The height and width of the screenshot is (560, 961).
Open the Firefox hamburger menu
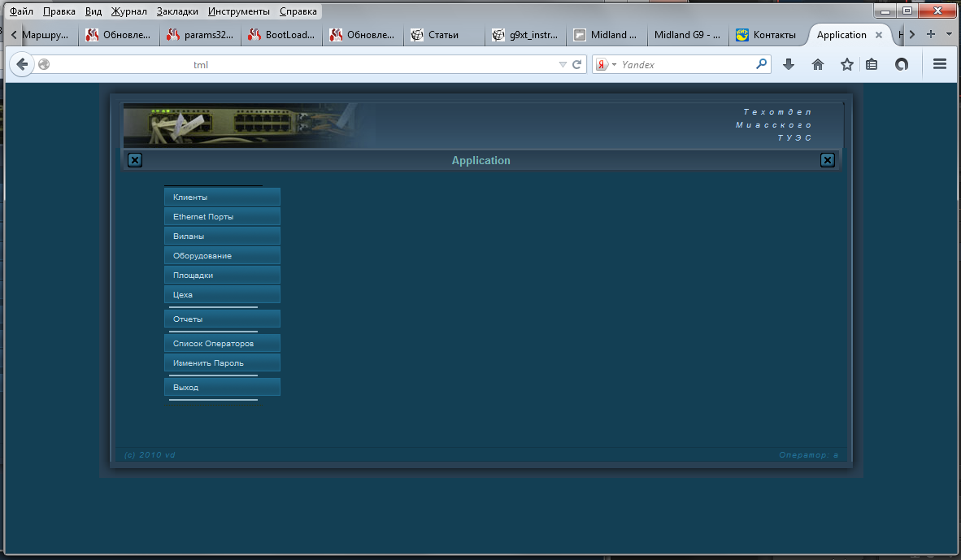click(940, 65)
